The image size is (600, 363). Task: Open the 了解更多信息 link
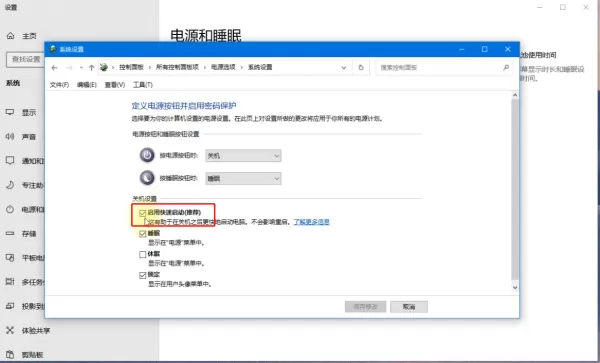(x=311, y=221)
